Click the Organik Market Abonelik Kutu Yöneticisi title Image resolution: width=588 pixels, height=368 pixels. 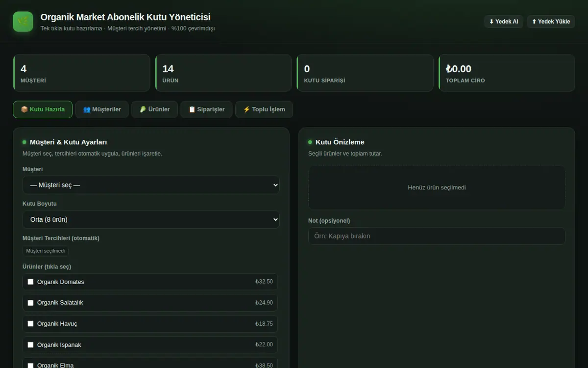125,17
